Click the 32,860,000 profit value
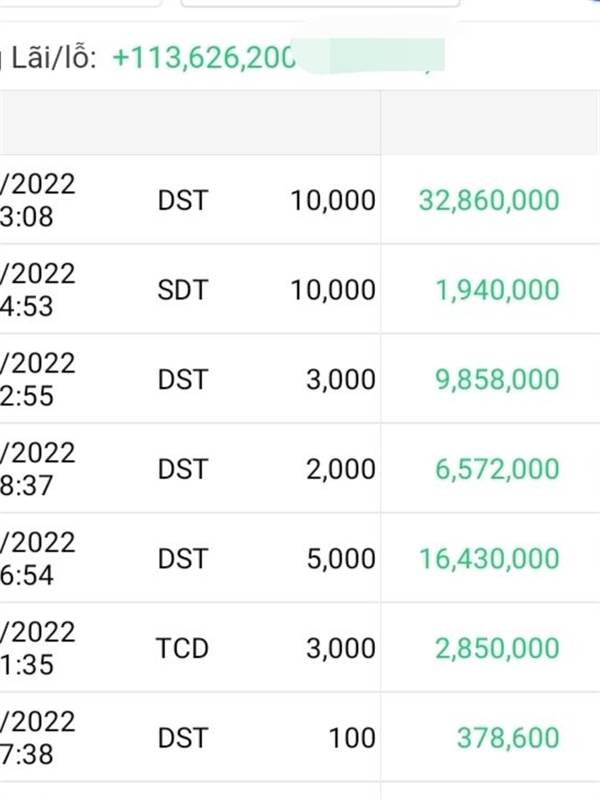600x800 pixels. pos(489,200)
